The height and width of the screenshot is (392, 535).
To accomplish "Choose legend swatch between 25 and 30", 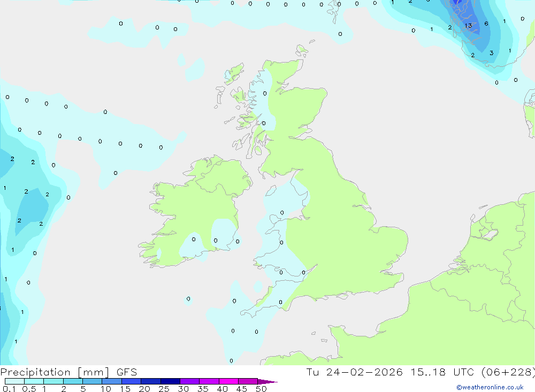I will click(170, 381).
